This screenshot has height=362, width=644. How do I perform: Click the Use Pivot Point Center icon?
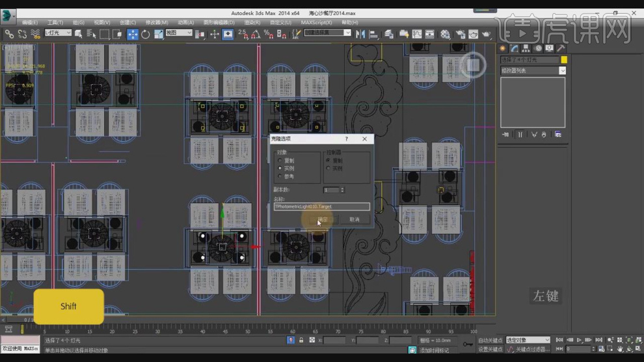pos(200,34)
